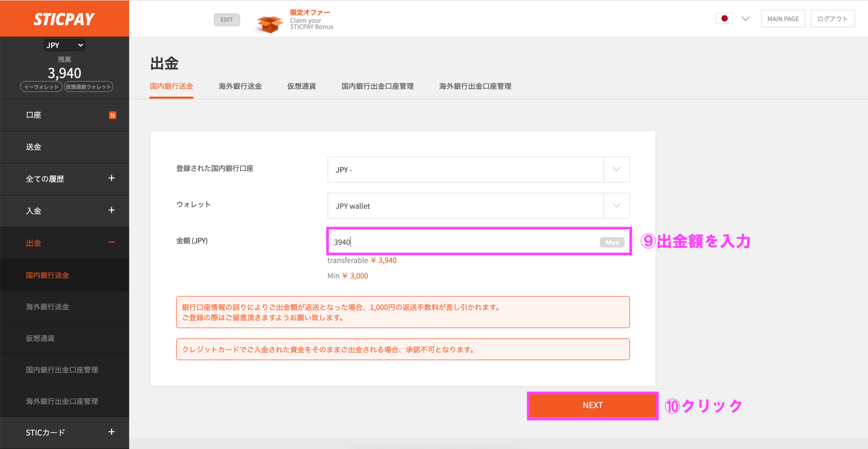Screen dimensions: 868x449
Task: Click the orange bonus box icon
Action: tap(270, 24)
